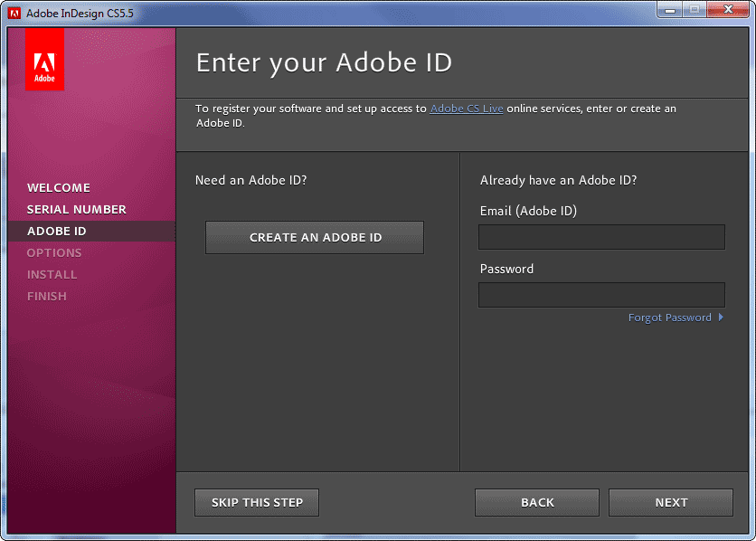Open the Forgot Password link

(x=670, y=318)
